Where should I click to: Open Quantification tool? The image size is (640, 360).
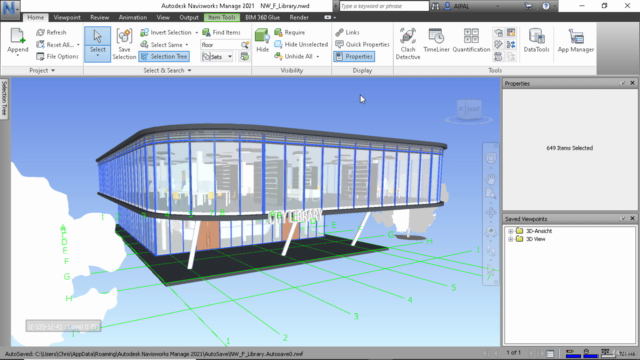pyautogui.click(x=471, y=40)
